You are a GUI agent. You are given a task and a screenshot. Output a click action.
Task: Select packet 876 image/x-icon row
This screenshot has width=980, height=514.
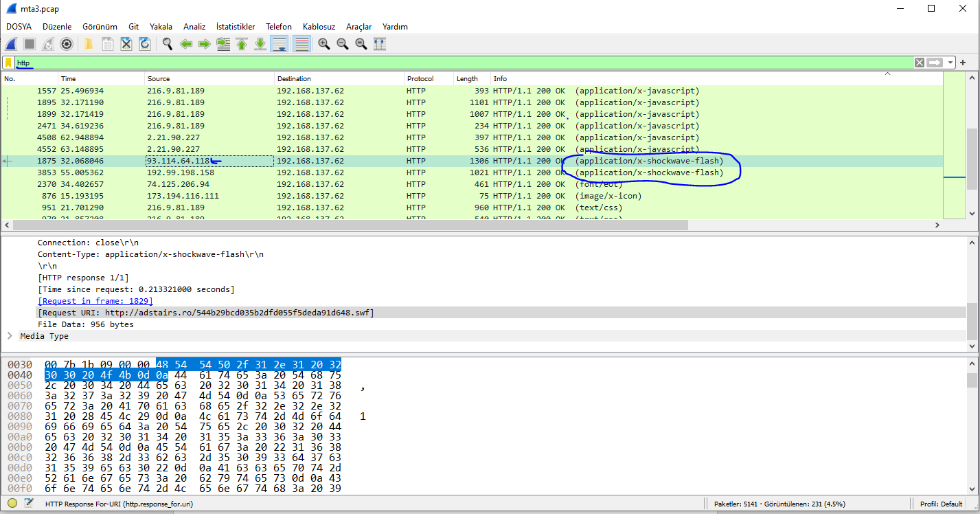click(472, 196)
